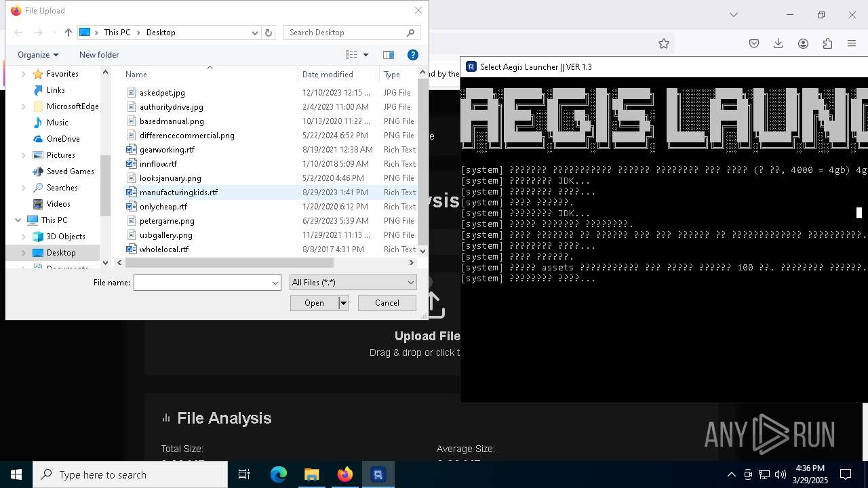This screenshot has height=488, width=868.
Task: Open Task View on the taskbar
Action: (244, 474)
